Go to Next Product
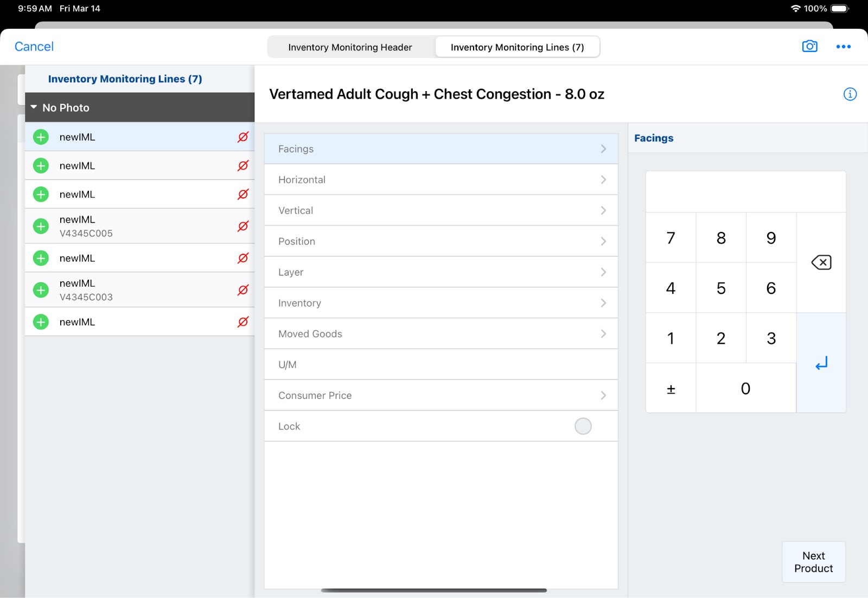The width and height of the screenshot is (868, 598). click(x=813, y=562)
